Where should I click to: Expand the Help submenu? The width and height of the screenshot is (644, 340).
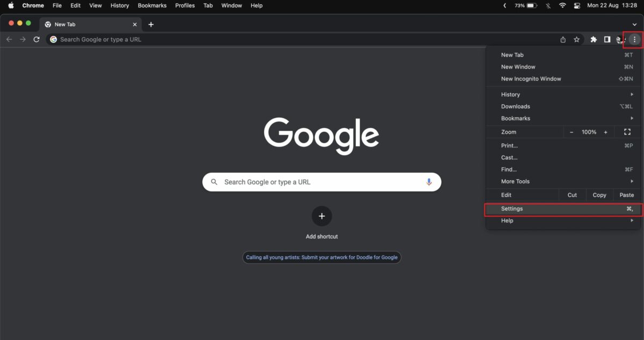pyautogui.click(x=563, y=220)
